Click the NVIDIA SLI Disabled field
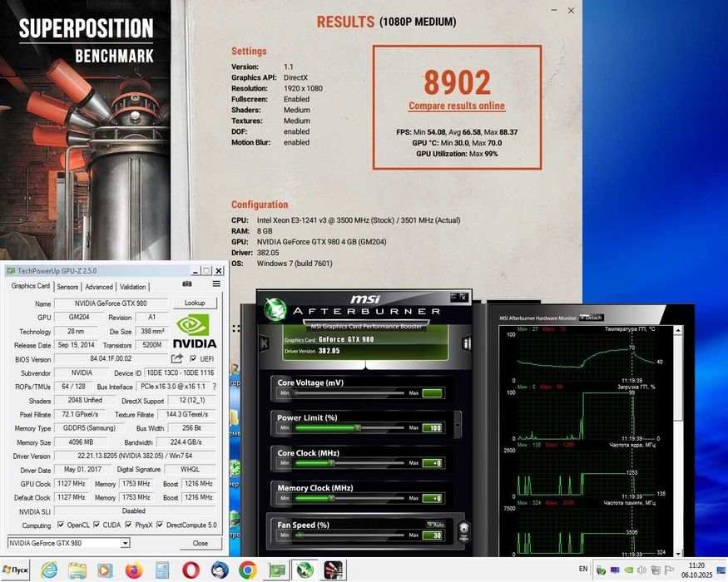Viewport: 728px width, 582px height. click(135, 511)
